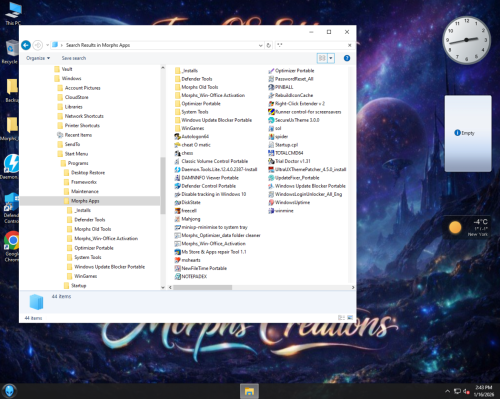Click the Search Results address bar
The width and height of the screenshot is (500, 399).
point(157,45)
